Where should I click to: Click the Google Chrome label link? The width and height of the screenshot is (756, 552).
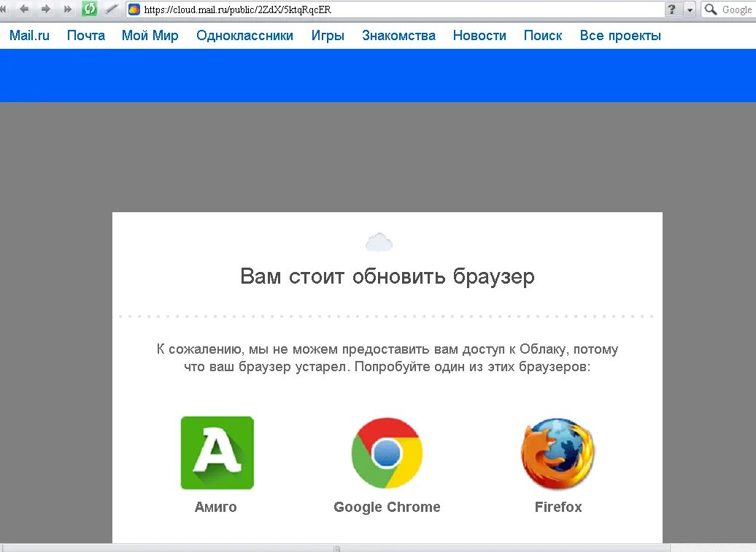click(x=387, y=508)
